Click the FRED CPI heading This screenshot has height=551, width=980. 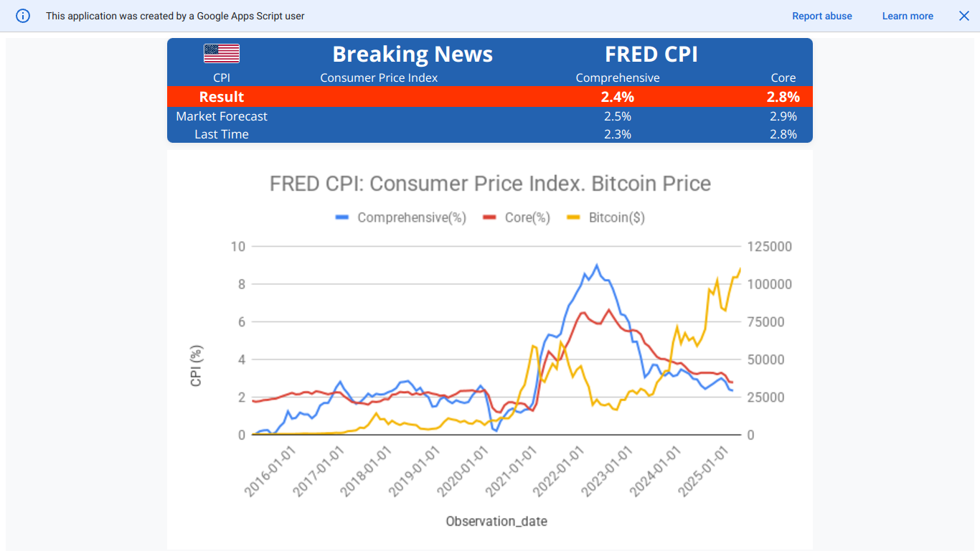651,55
